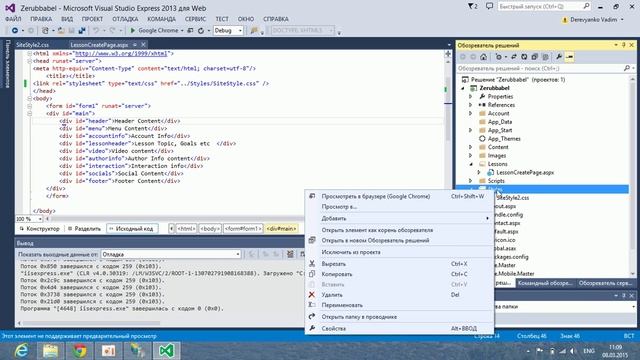Screen dimensions: 640x360
Task: Click Collapse All icon in Solution Explorer
Action: (x=534, y=57)
